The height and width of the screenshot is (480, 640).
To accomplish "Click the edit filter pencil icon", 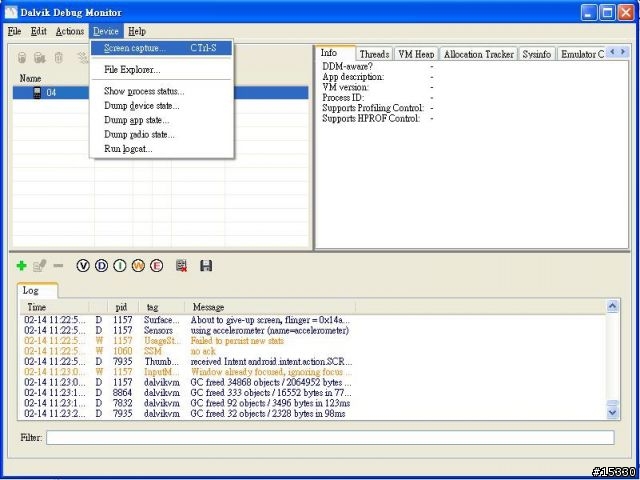I will [x=40, y=266].
